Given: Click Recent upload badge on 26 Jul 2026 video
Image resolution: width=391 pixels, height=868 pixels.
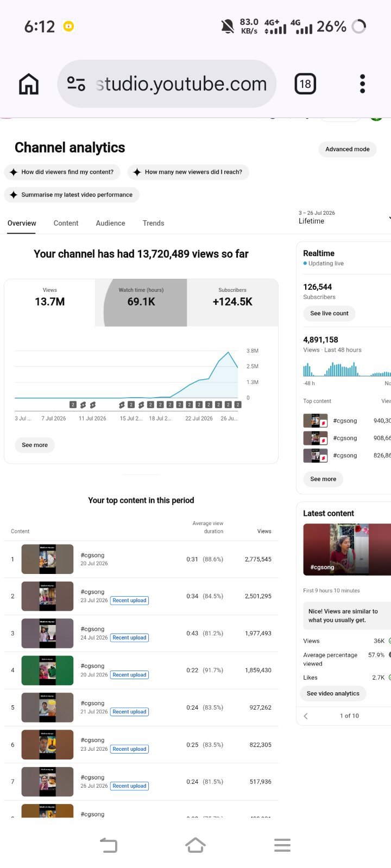Looking at the screenshot, I should pos(129,786).
